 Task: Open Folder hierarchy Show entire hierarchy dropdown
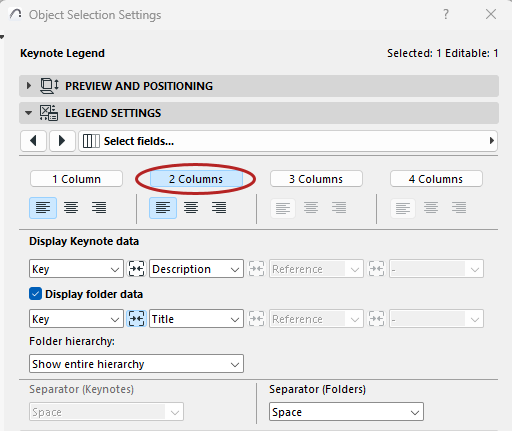136,364
